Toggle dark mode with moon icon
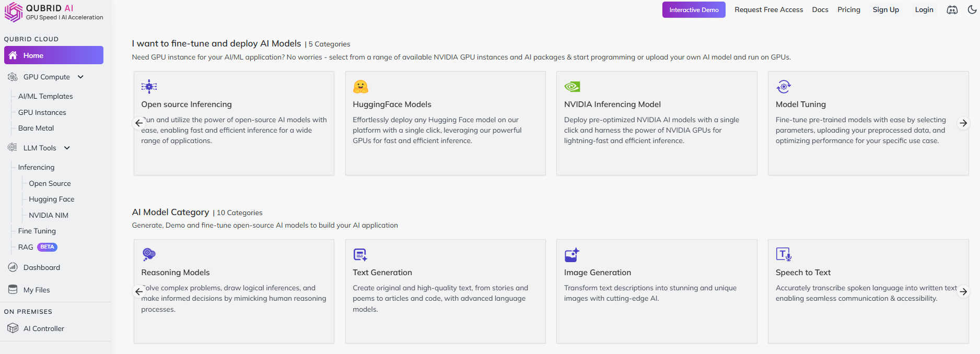980x354 pixels. 972,10
